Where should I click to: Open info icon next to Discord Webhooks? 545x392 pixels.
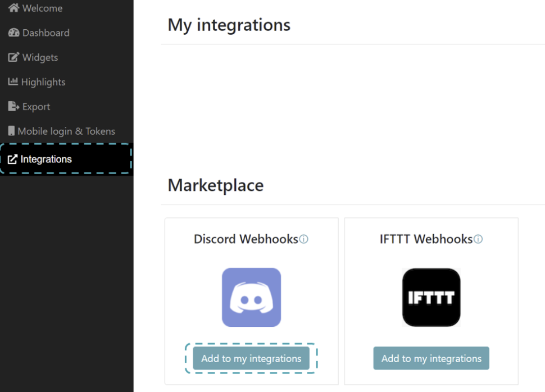point(304,239)
